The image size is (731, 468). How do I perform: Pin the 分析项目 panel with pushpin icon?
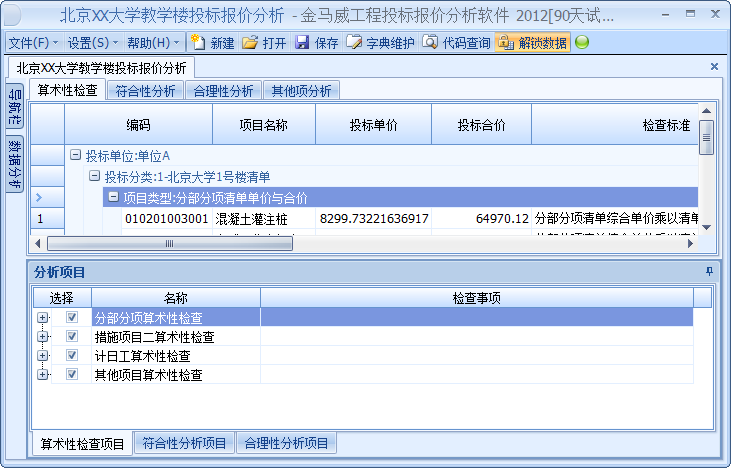[x=710, y=271]
